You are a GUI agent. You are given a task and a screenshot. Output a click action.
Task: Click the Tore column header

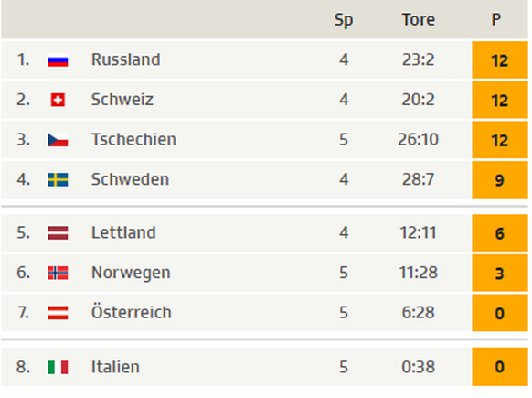419,19
